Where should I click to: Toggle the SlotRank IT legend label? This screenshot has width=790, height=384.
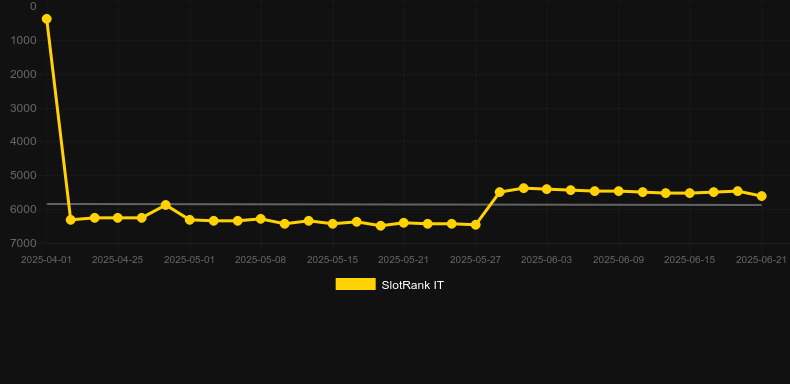pos(413,285)
